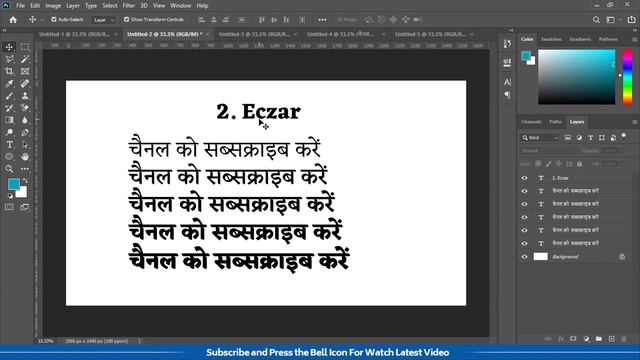Click the align left edges icon
This screenshot has width=640, height=360.
point(201,20)
